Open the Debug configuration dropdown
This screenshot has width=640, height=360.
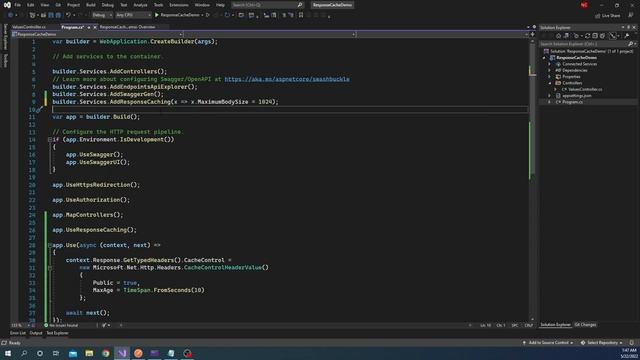coord(102,15)
